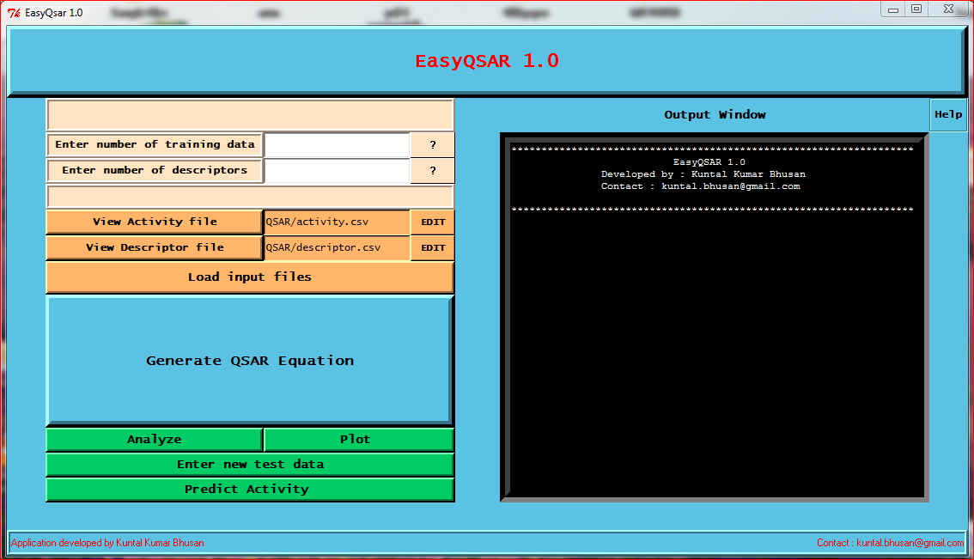Click the descriptors count input field
The width and height of the screenshot is (974, 560).
pos(337,170)
